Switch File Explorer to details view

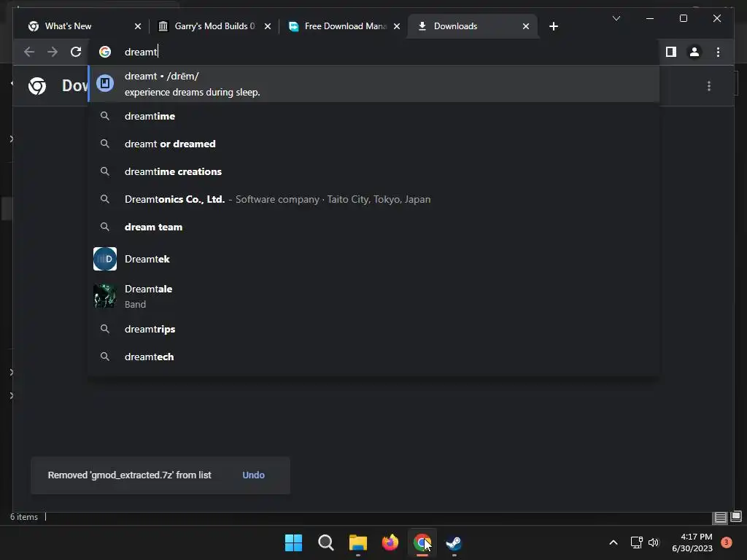[720, 518]
